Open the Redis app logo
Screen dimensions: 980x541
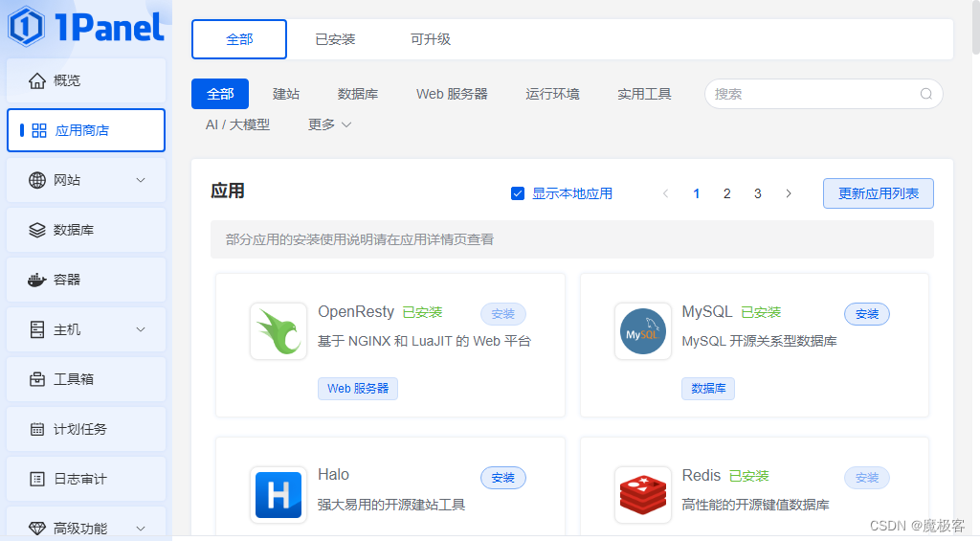click(x=642, y=495)
